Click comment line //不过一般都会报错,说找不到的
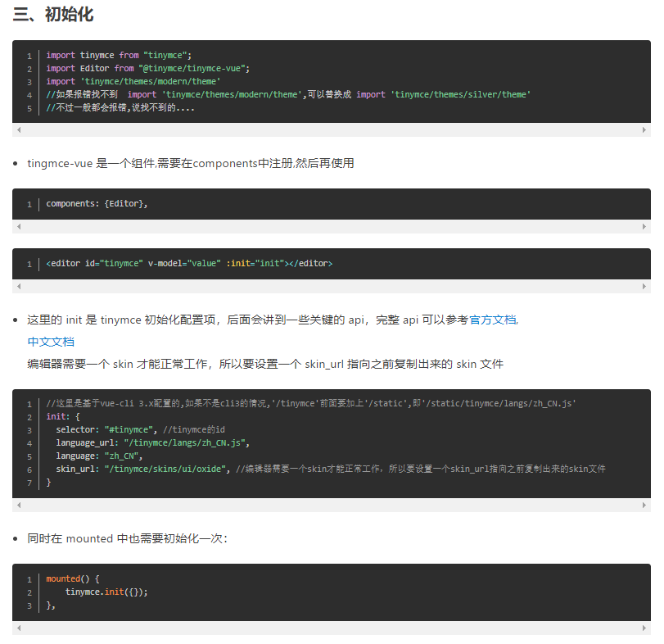Screen dimensions: 664x644 point(120,107)
